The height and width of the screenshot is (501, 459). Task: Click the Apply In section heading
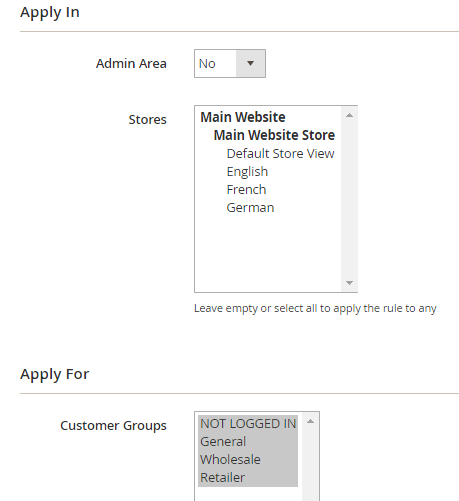click(50, 12)
